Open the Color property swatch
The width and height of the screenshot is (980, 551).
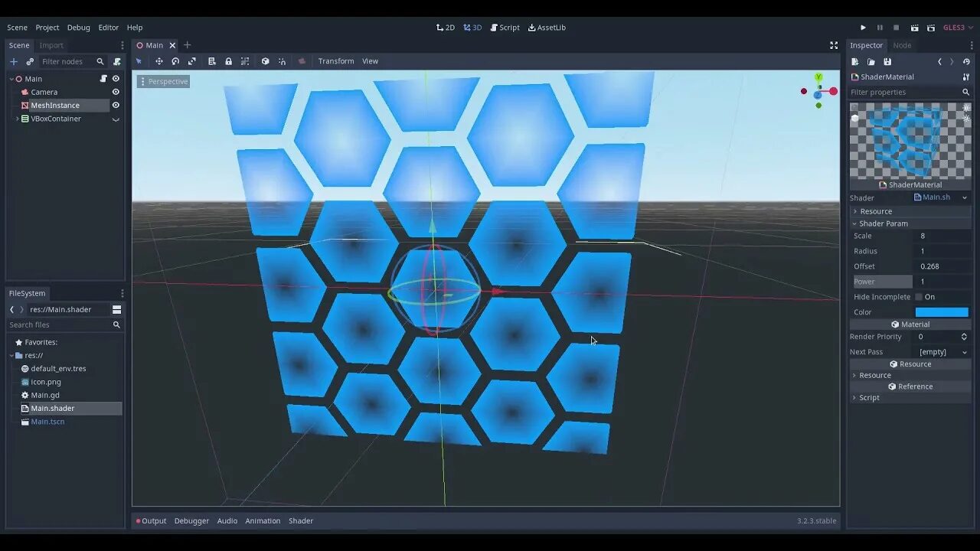click(x=942, y=312)
